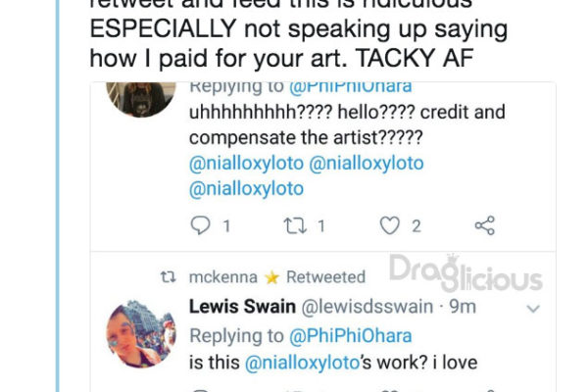Click the retweet arrows icon under the compensate tweet

295,225
